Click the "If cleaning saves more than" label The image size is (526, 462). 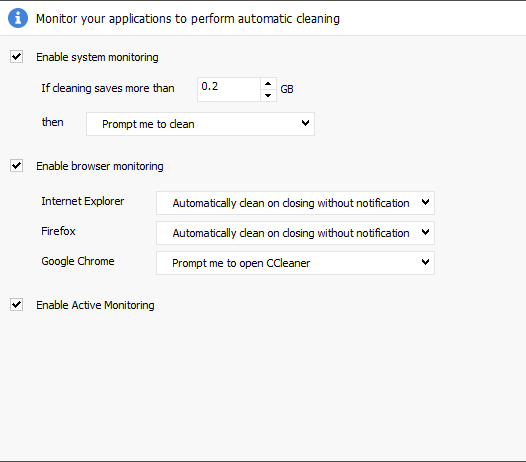point(108,88)
